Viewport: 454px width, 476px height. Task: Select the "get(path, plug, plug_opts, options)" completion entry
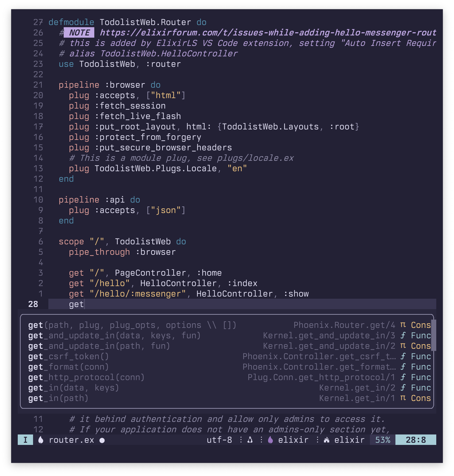point(131,325)
